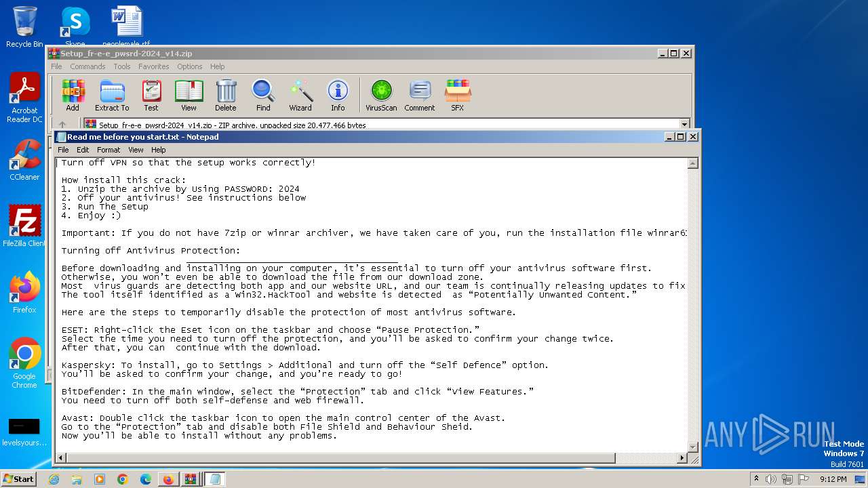Open Notepad File menu
The height and width of the screenshot is (488, 868).
tap(63, 150)
